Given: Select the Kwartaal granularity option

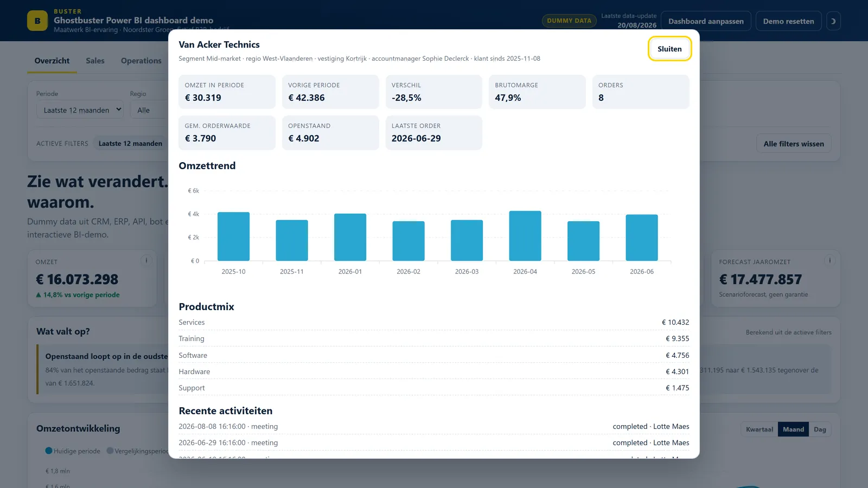Looking at the screenshot, I should [x=759, y=429].
